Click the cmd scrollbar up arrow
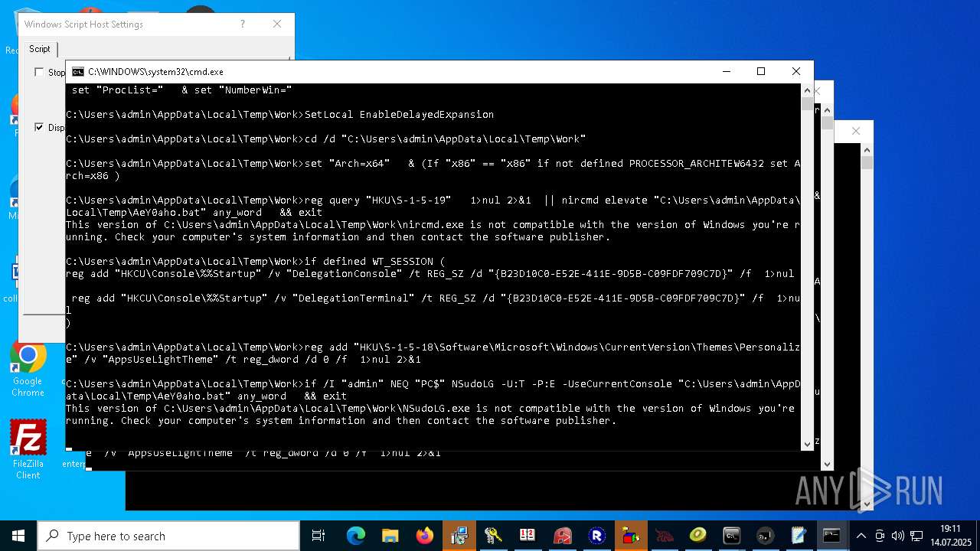Viewport: 980px width, 551px height. click(x=807, y=90)
